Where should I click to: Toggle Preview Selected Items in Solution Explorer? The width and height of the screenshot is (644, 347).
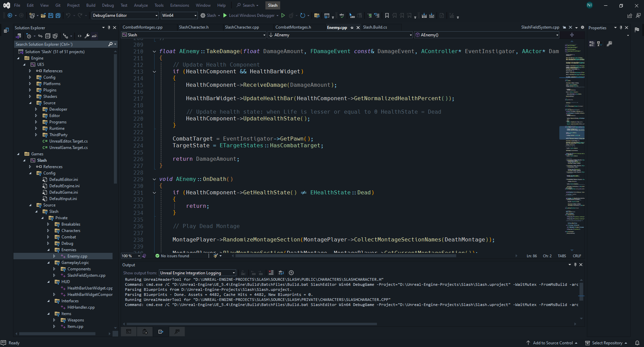[94, 36]
